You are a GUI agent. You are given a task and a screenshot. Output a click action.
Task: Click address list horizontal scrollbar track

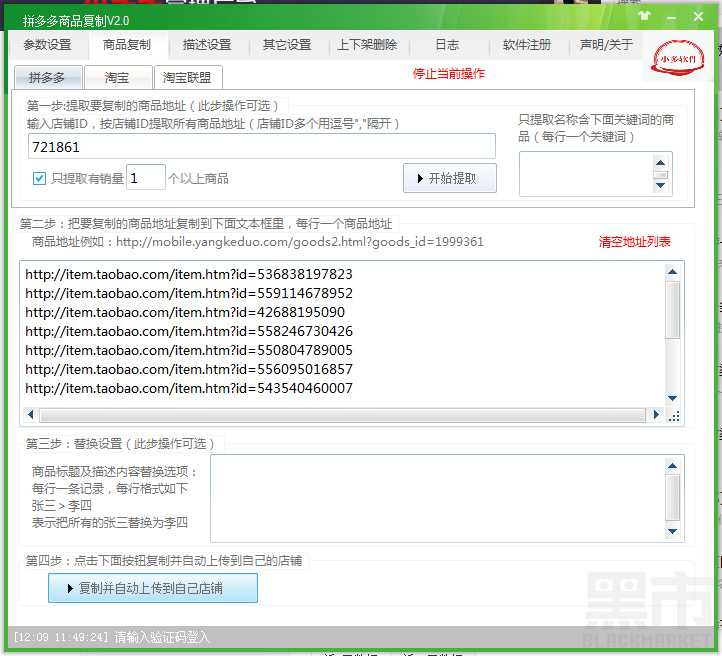[343, 415]
